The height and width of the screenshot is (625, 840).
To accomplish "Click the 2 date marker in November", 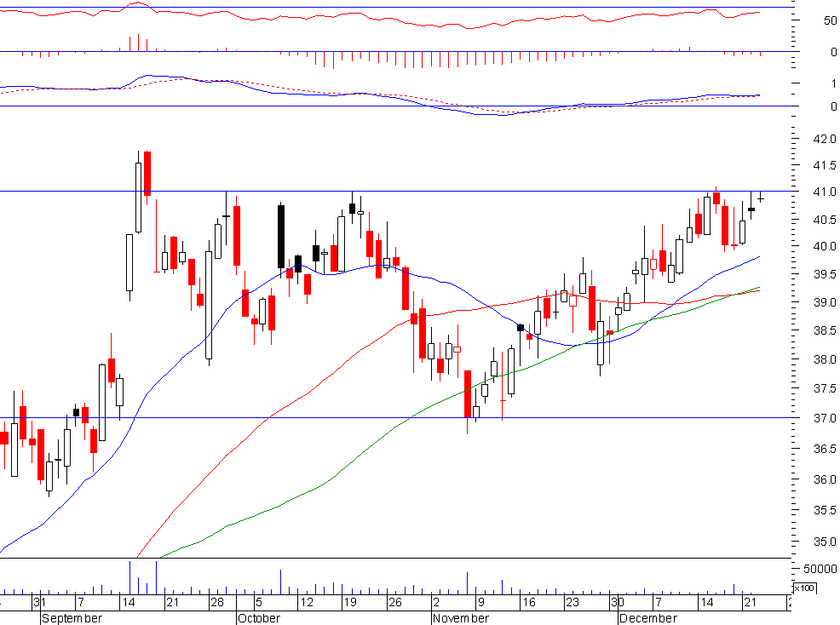I will pos(436,603).
